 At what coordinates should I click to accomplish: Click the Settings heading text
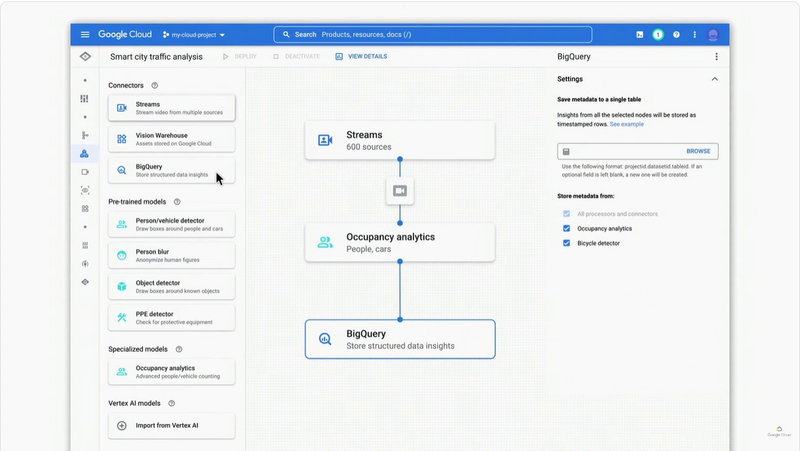[570, 79]
